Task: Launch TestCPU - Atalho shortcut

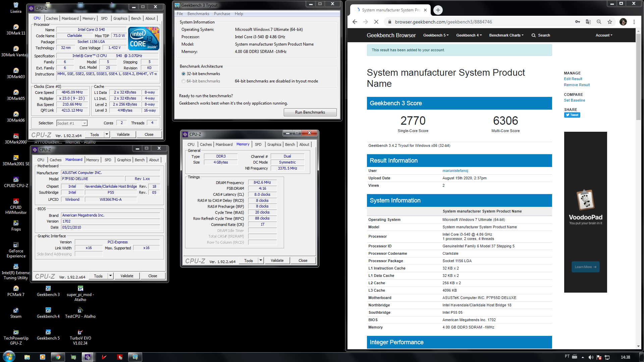Action: point(80,313)
